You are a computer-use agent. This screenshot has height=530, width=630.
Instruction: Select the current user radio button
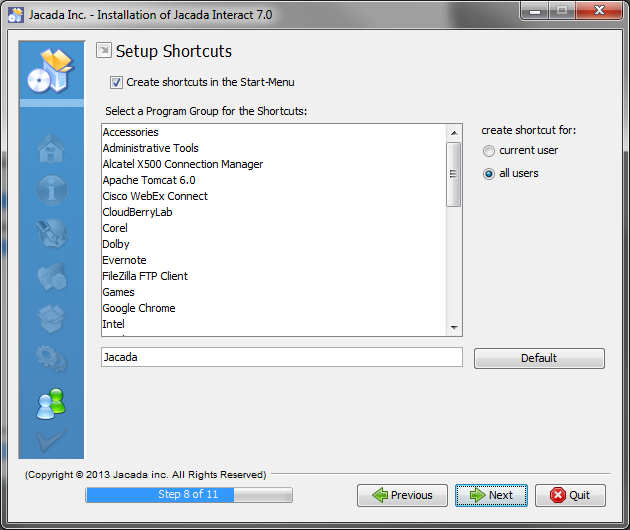pos(489,151)
